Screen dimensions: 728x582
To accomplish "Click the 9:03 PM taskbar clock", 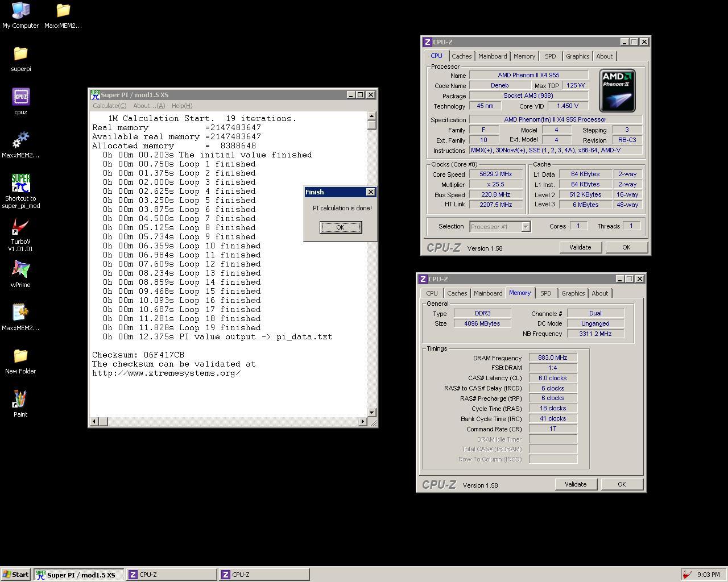I will tap(708, 575).
